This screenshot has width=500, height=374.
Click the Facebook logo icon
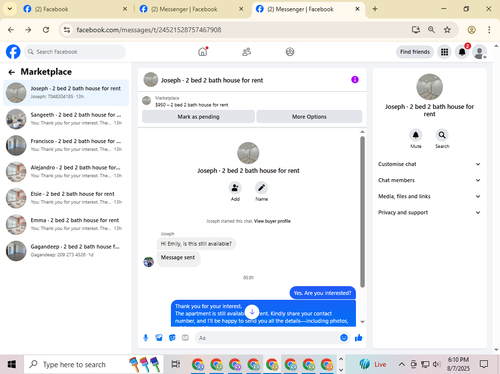click(x=13, y=52)
